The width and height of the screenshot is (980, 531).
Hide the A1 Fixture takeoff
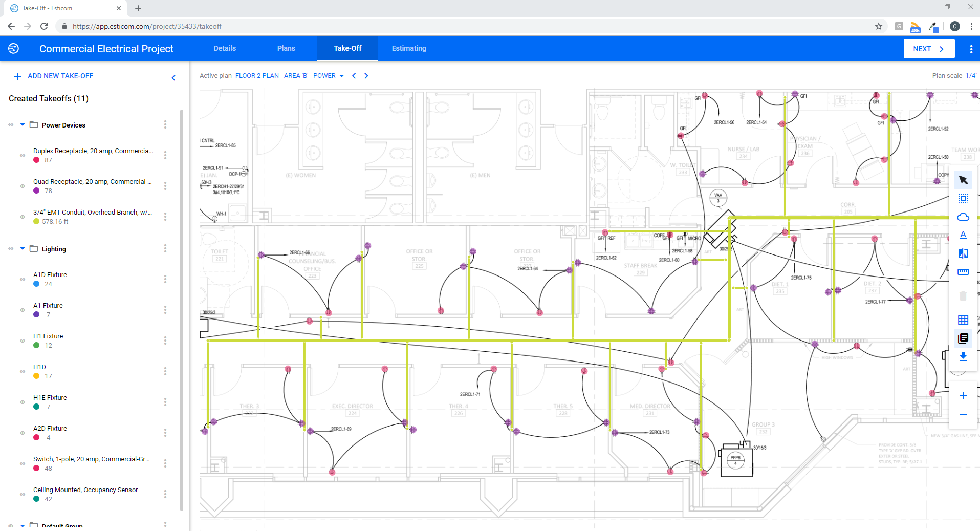23,310
